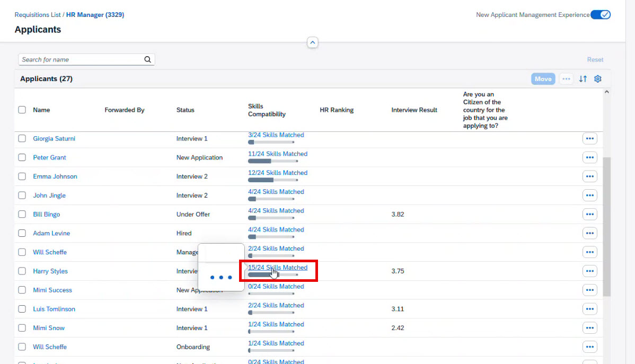The height and width of the screenshot is (364, 635).
Task: Click Peter Grant's skills match progress bar
Action: [272, 161]
